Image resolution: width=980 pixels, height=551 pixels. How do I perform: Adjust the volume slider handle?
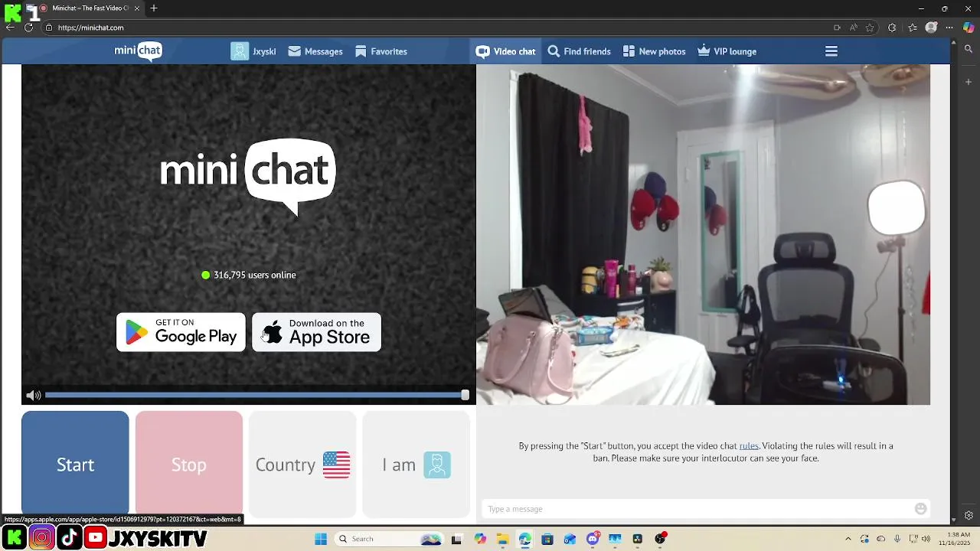tap(465, 395)
